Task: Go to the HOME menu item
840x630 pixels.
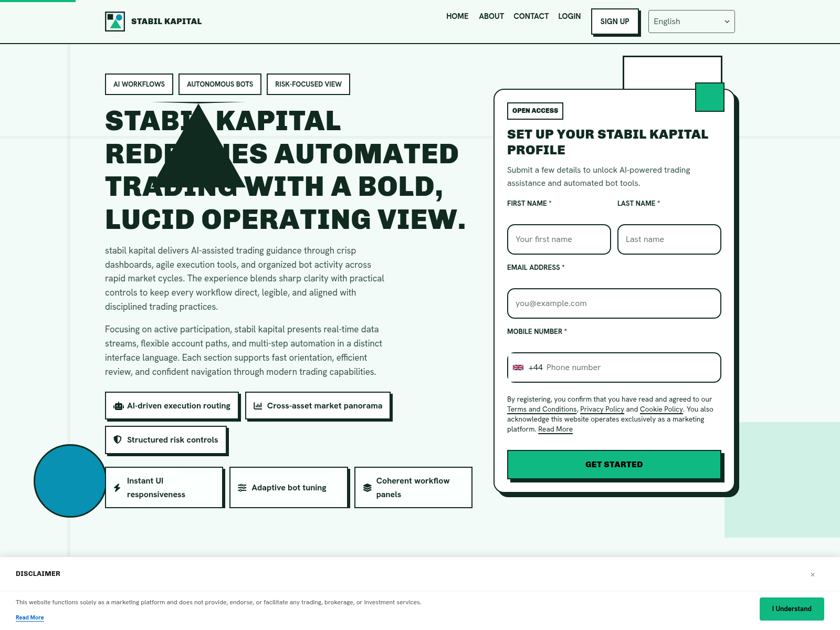Action: pos(457,16)
